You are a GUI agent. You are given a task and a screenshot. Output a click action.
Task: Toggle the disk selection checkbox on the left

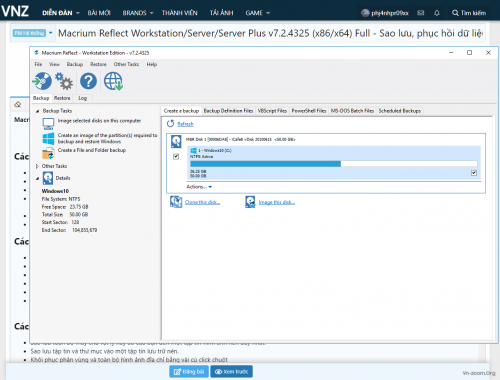(x=176, y=156)
